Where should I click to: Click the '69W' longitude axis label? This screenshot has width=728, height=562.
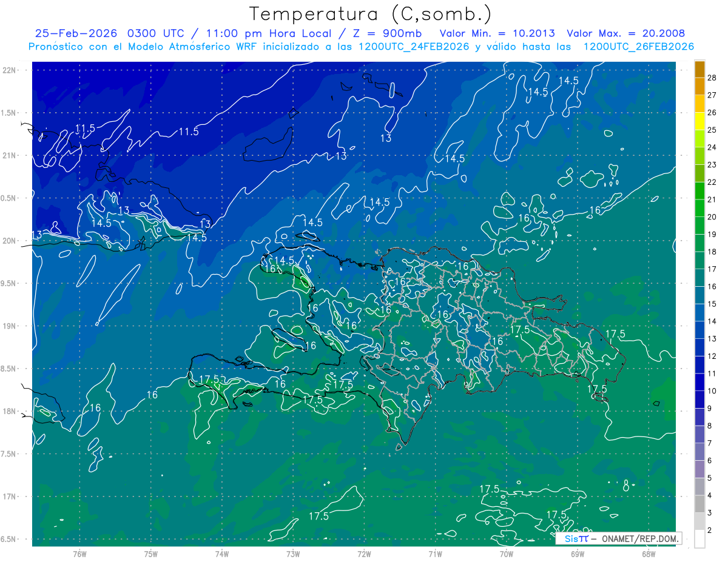pyautogui.click(x=577, y=554)
